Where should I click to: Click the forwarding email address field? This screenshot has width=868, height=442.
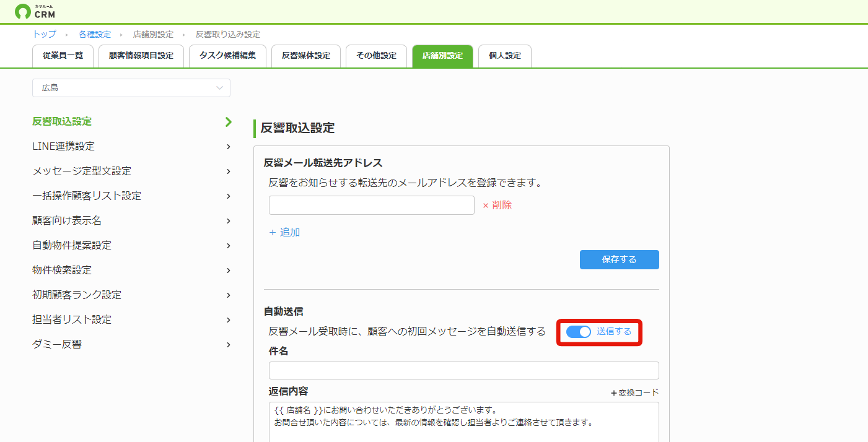point(372,206)
